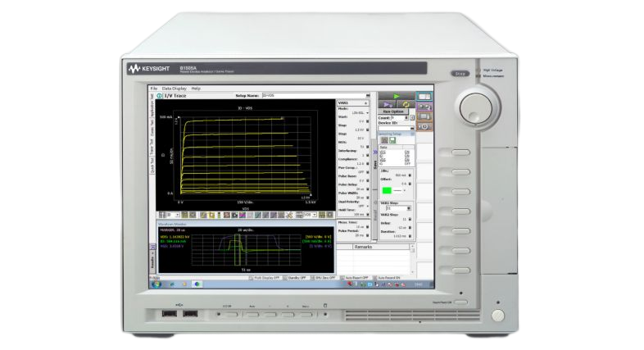Open the Dual Polarity dropdown
This screenshot has width=644, height=350.
[368, 206]
